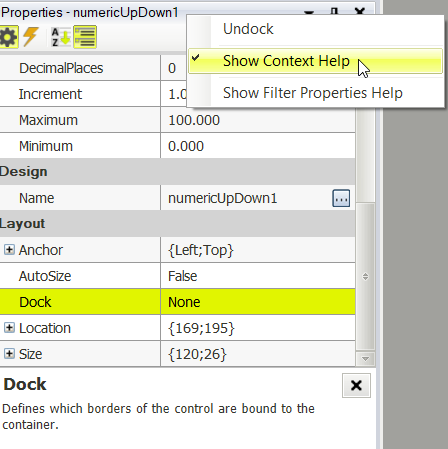
Task: Collapse the Layout category header
Action: (x=177, y=224)
